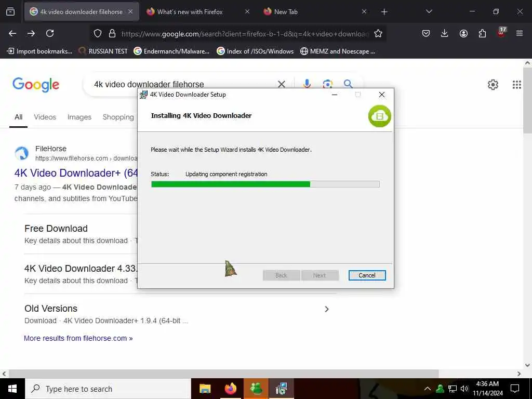The width and height of the screenshot is (532, 399).
Task: Select the Images search filter
Action: click(79, 117)
